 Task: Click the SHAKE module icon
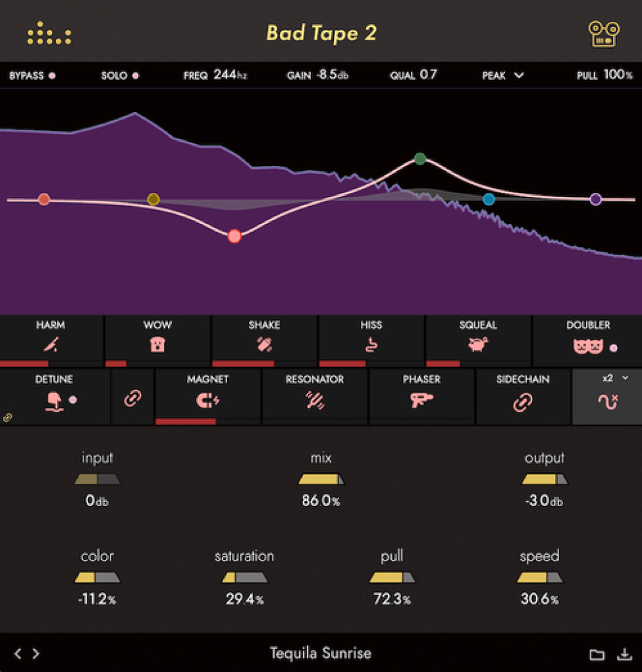(264, 345)
